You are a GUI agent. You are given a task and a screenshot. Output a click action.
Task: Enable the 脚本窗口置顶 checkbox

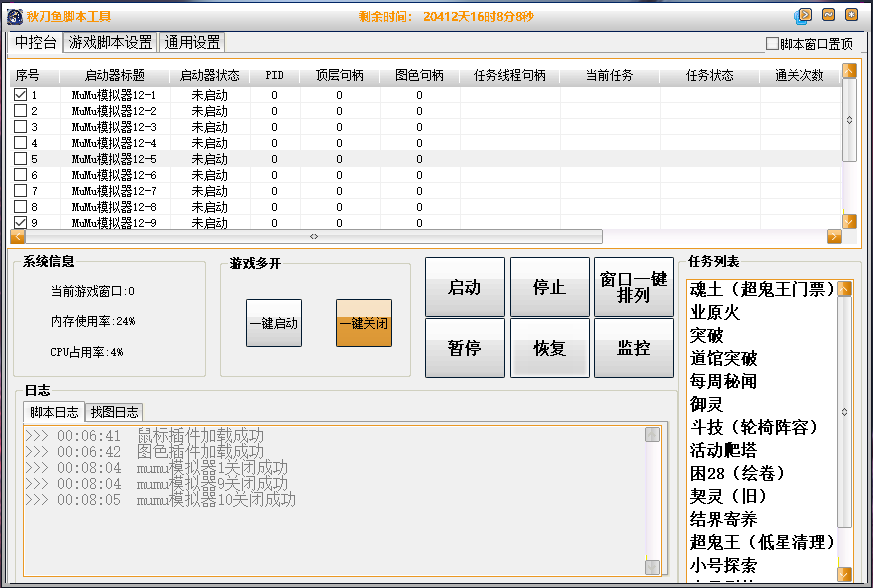point(772,44)
